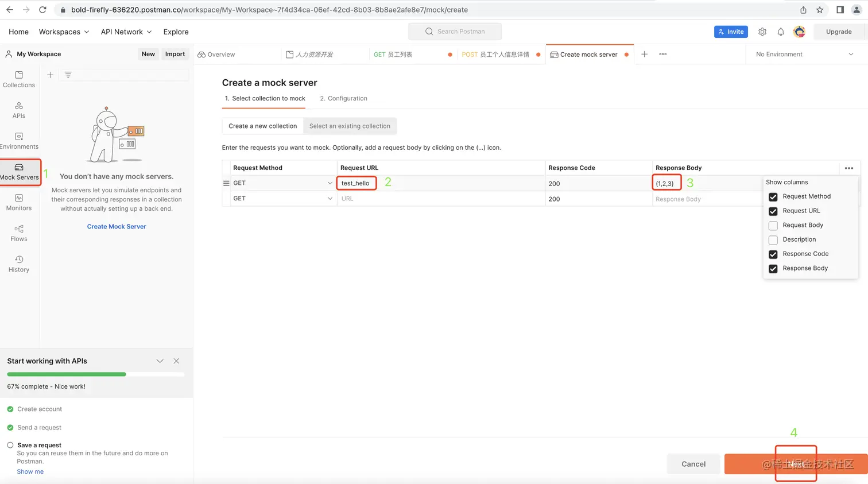This screenshot has height=484, width=868.
Task: Open the Flows sidebar panel
Action: click(19, 233)
